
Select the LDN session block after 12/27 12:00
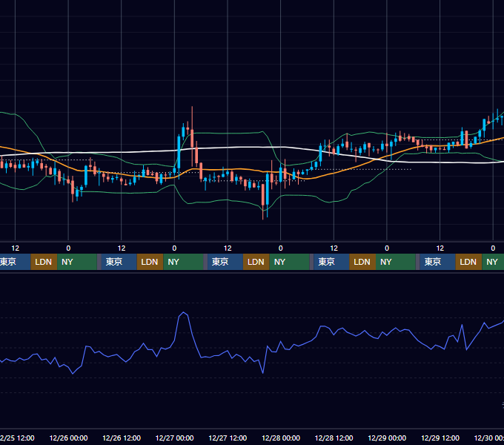(x=256, y=262)
